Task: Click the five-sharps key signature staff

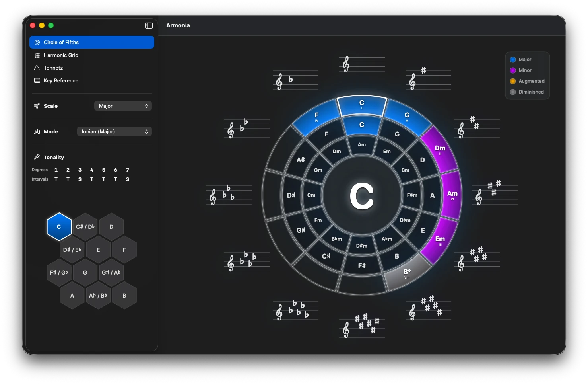Action: [428, 308]
